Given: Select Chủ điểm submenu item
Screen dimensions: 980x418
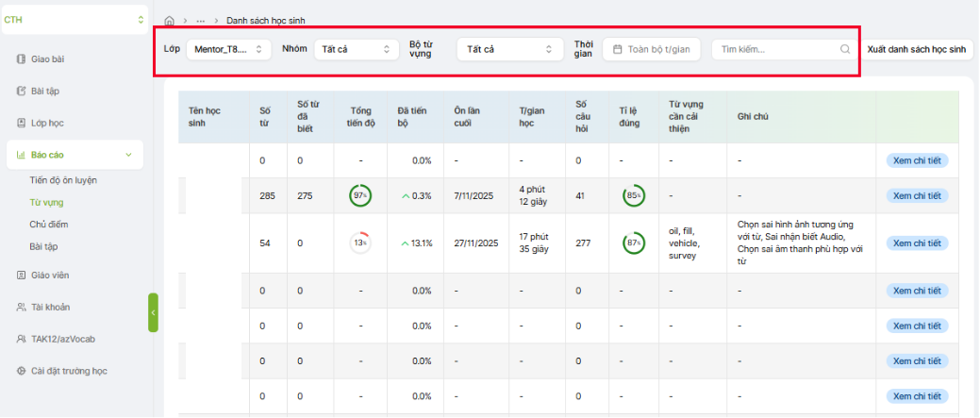Looking at the screenshot, I should (49, 225).
